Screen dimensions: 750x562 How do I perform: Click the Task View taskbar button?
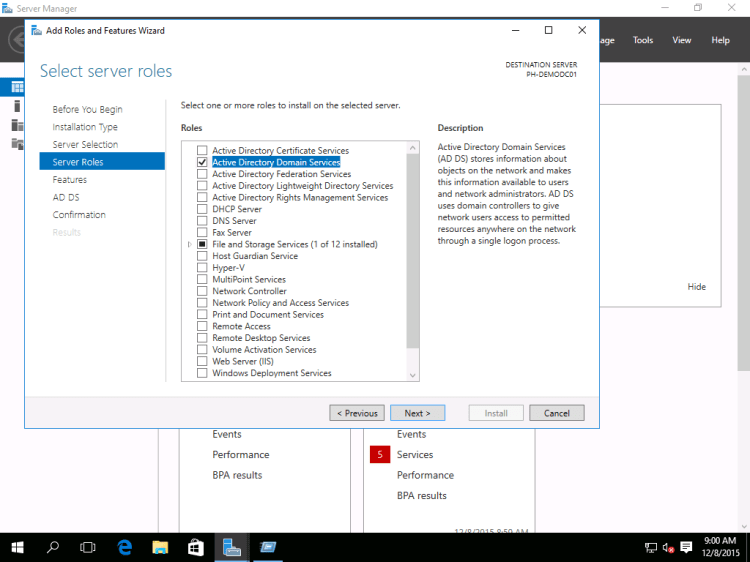pos(88,547)
